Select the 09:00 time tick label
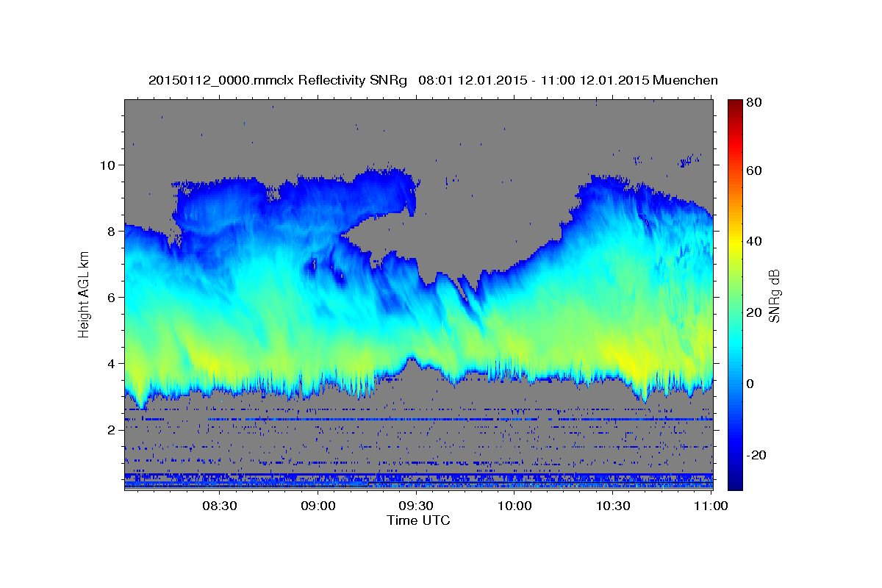The height and width of the screenshot is (588, 882). 318,506
